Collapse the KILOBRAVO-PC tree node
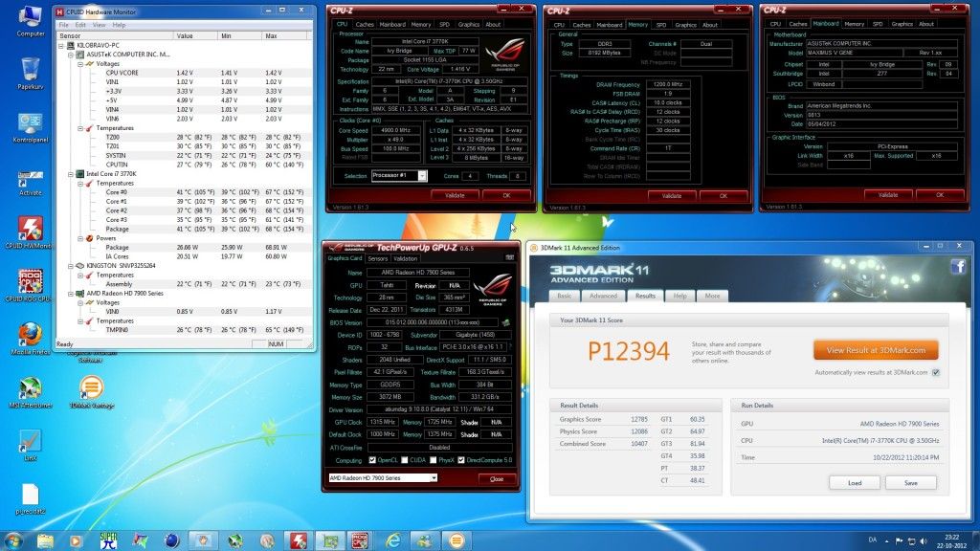This screenshot has width=980, height=551. click(x=61, y=46)
